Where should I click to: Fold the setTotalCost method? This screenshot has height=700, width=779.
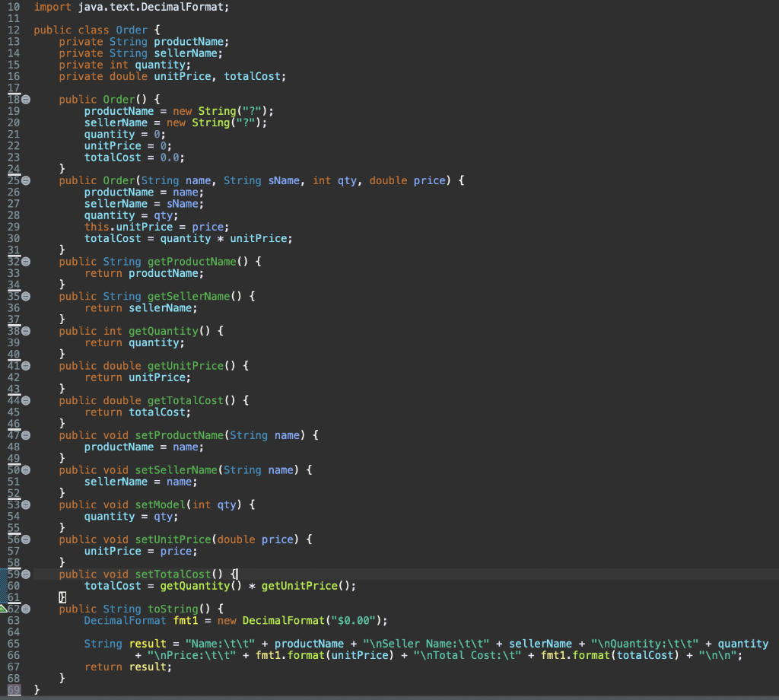point(25,574)
